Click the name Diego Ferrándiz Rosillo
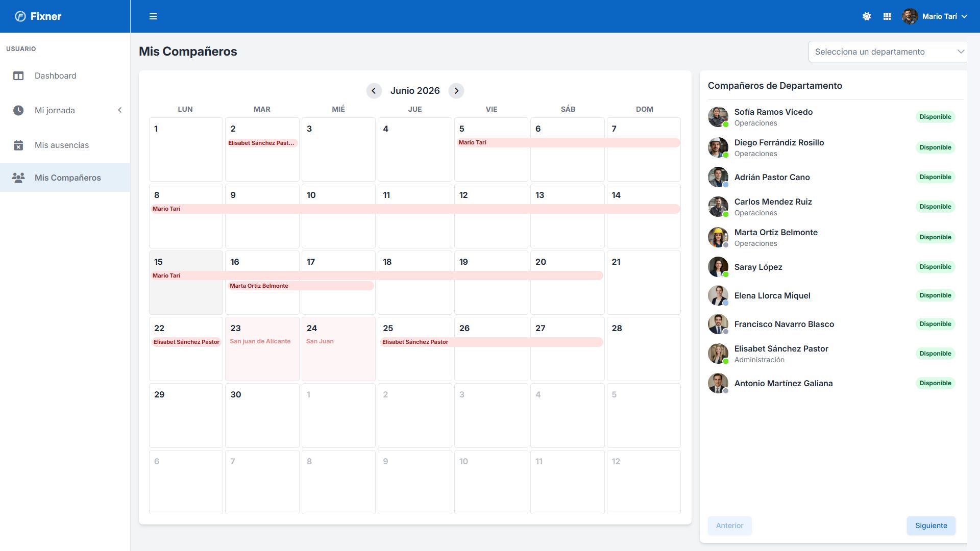This screenshot has width=980, height=551. coord(779,142)
